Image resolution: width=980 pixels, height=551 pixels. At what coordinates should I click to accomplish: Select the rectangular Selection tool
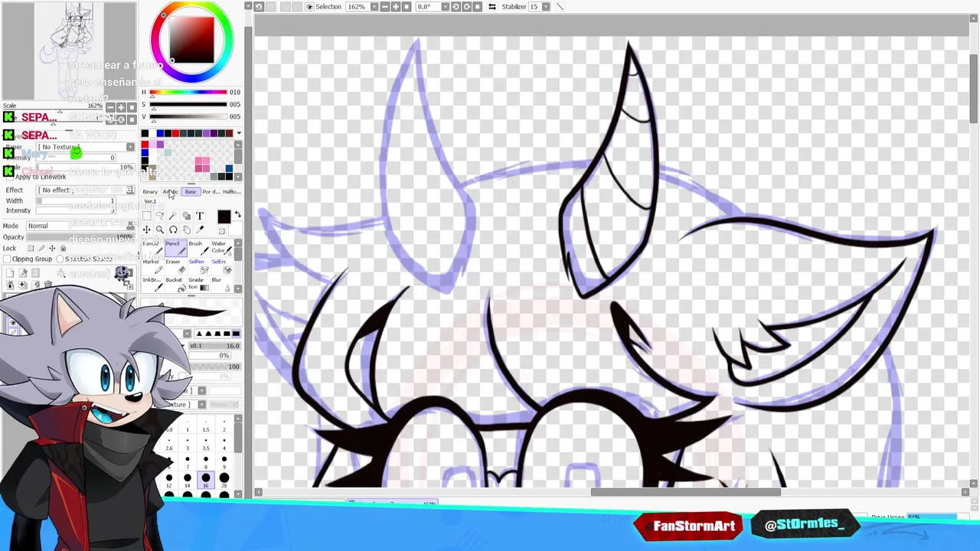point(146,216)
